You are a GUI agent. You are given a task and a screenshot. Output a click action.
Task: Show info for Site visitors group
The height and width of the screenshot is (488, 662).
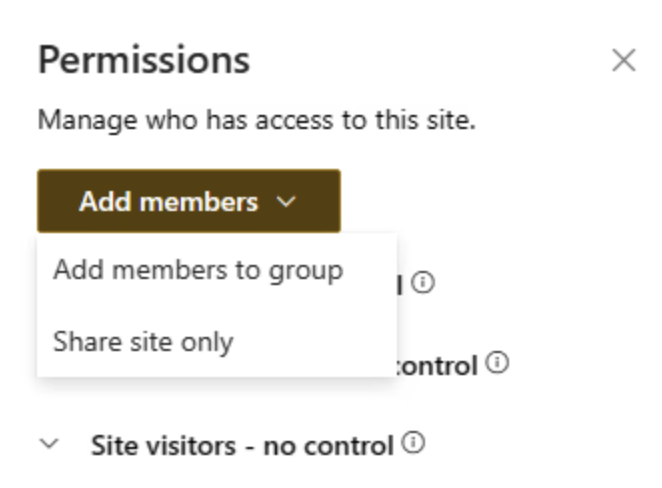coord(414,443)
